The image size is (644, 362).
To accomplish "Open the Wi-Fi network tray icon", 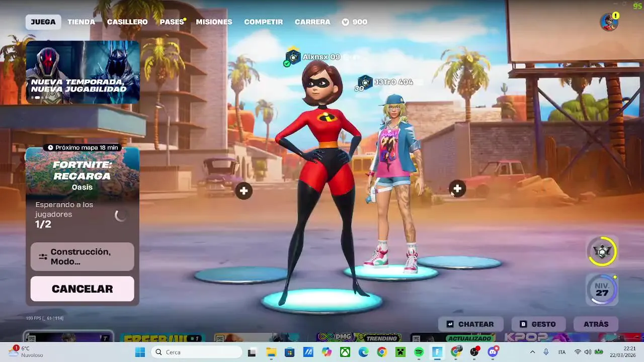I will pyautogui.click(x=578, y=352).
